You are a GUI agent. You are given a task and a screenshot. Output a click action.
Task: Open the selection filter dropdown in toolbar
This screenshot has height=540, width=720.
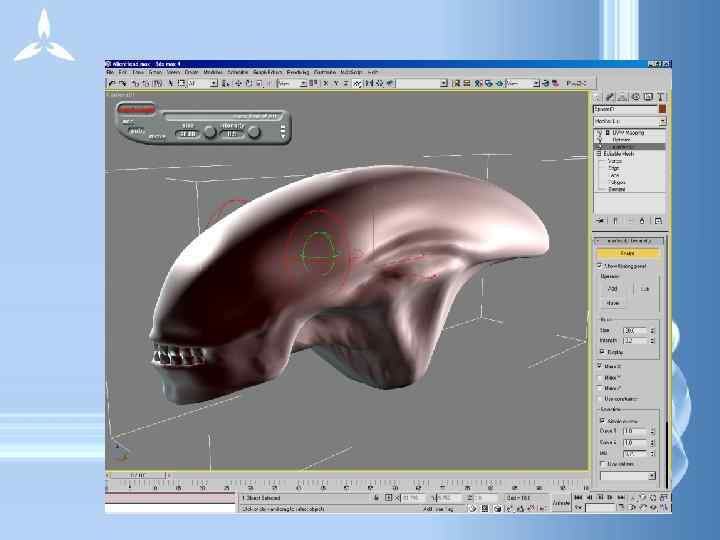(214, 84)
